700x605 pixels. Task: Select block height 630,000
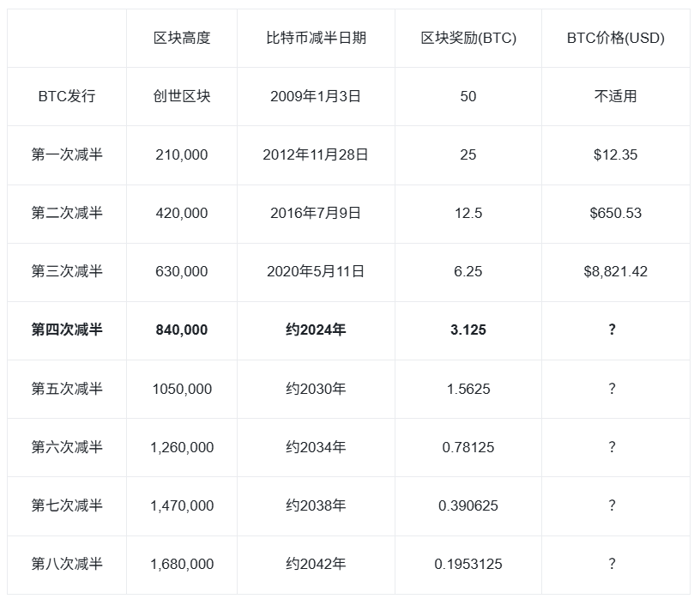182,271
